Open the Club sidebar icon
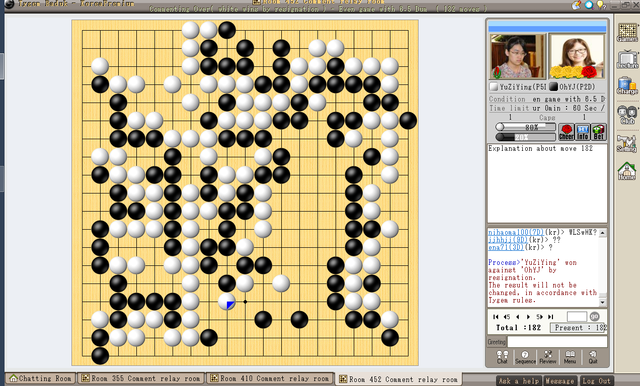 pyautogui.click(x=627, y=114)
